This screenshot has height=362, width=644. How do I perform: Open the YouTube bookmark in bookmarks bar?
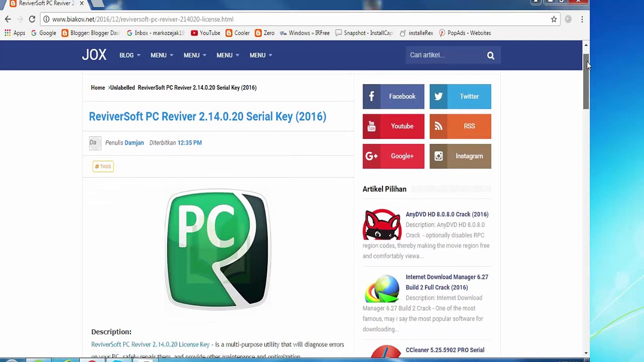click(206, 33)
